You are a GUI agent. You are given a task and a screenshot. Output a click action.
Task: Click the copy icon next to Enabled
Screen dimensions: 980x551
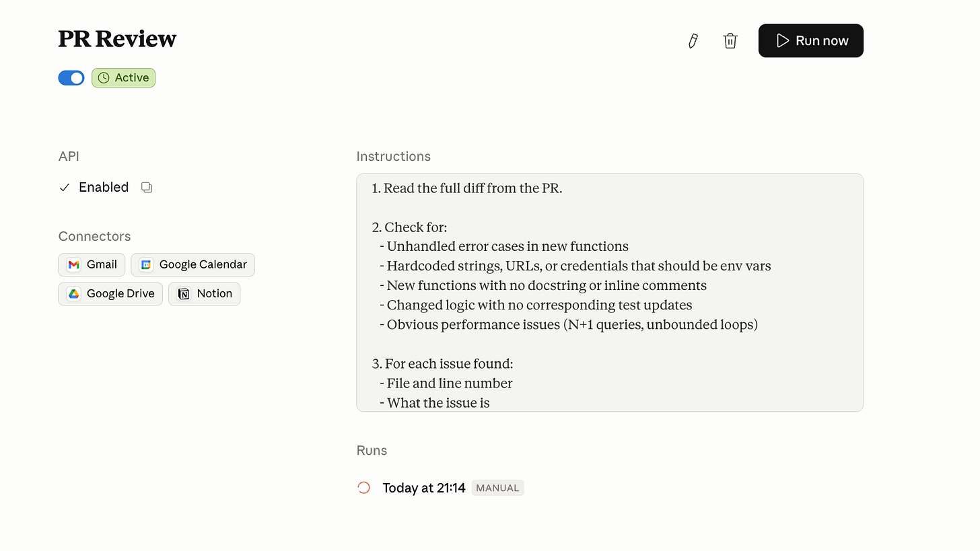click(x=147, y=188)
